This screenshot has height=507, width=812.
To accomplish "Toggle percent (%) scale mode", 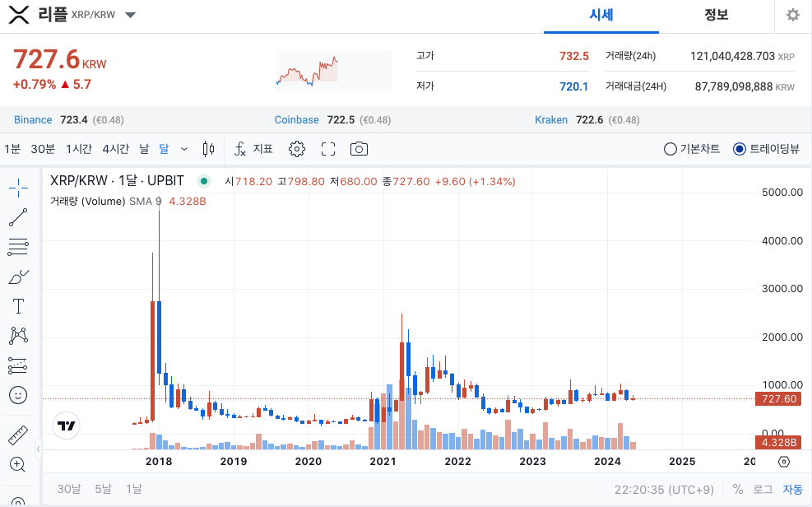I will point(738,490).
